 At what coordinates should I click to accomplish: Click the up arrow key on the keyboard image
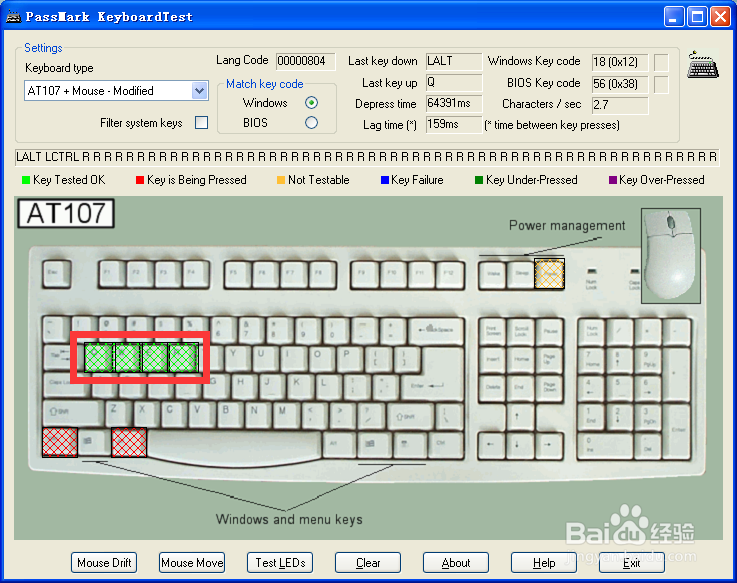[x=521, y=416]
